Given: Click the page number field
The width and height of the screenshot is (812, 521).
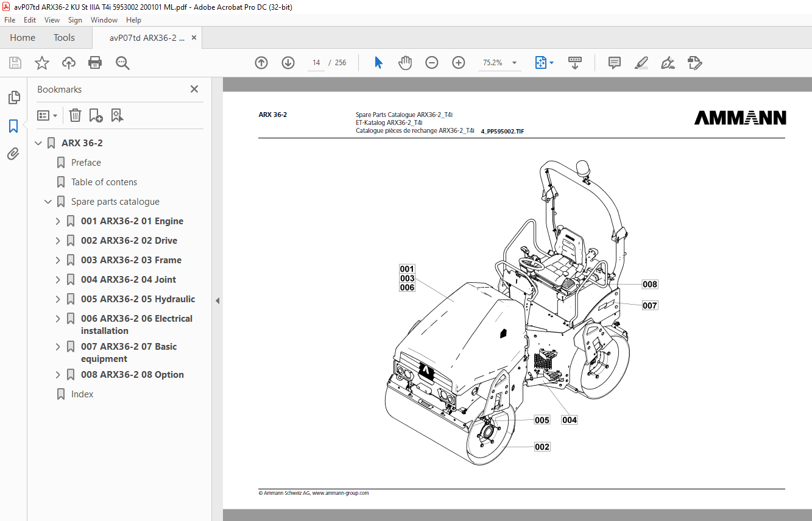Looking at the screenshot, I should point(316,63).
